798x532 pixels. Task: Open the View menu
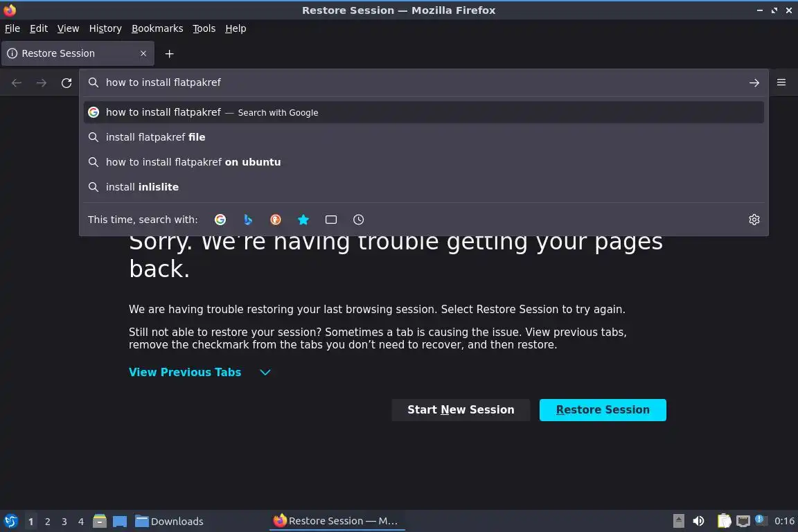pos(68,28)
